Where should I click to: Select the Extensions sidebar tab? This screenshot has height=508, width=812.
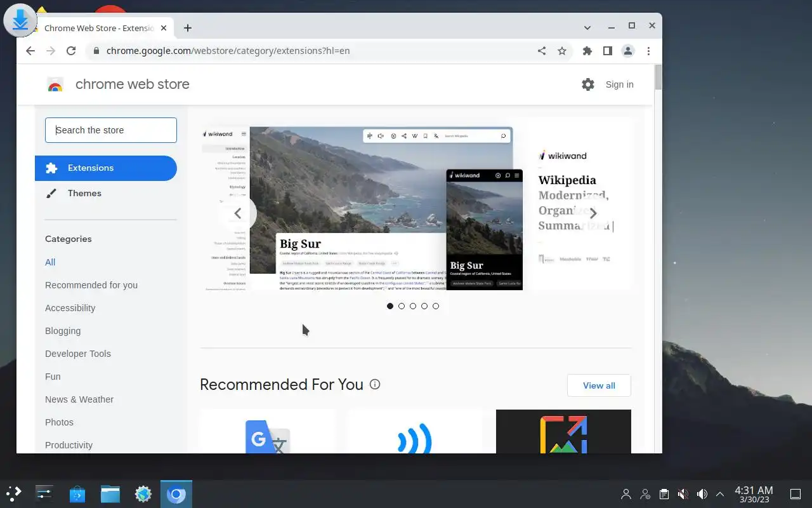(106, 168)
